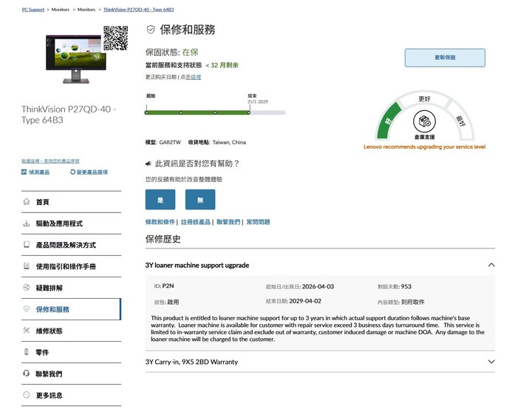Click the ThinkVision P27QD-40 - Type 64B3 breadcrumb link
Screen dimensions: 532x412
(x=138, y=10)
